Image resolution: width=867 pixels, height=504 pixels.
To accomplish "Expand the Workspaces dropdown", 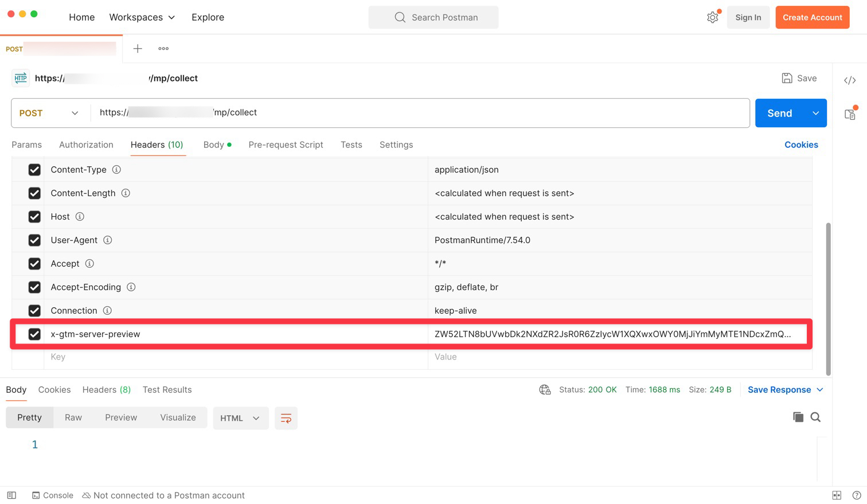I will tap(142, 17).
